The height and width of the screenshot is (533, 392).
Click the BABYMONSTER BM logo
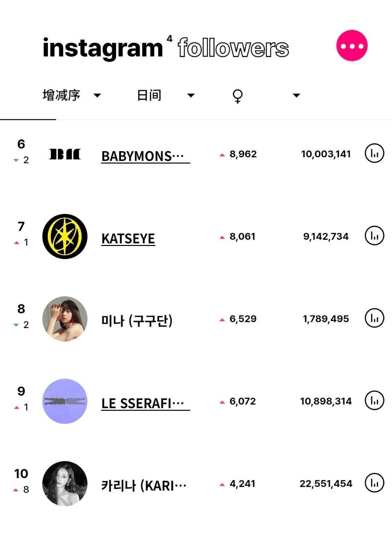[x=65, y=154]
